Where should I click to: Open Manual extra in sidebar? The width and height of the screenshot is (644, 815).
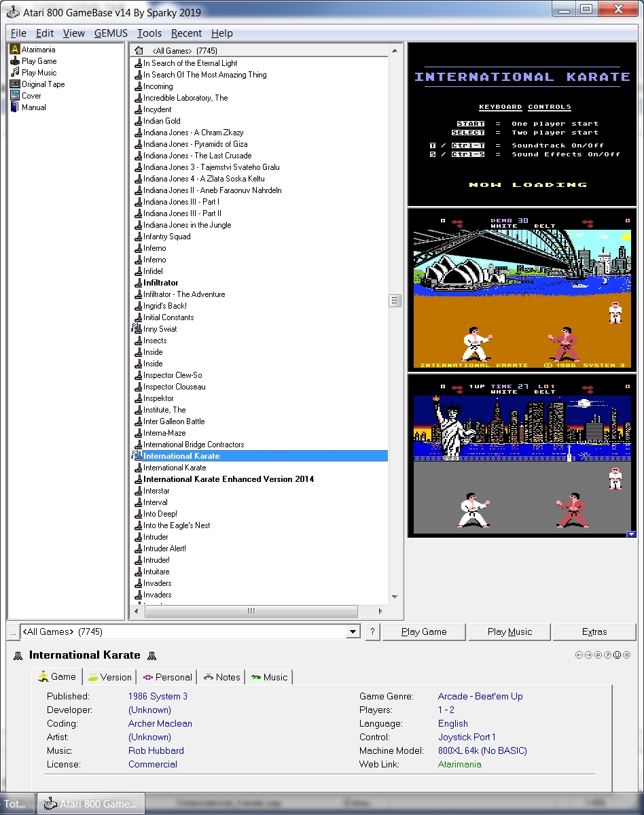pyautogui.click(x=29, y=107)
